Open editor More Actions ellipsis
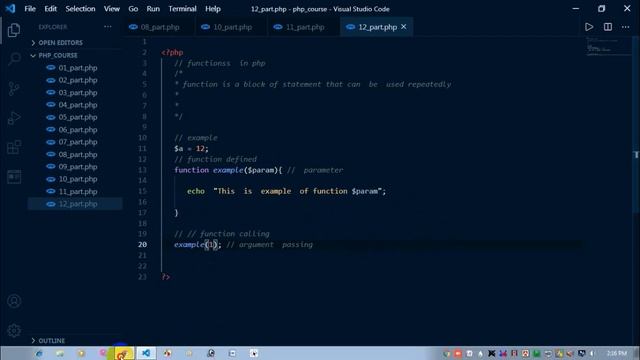The image size is (640, 360). [x=625, y=27]
